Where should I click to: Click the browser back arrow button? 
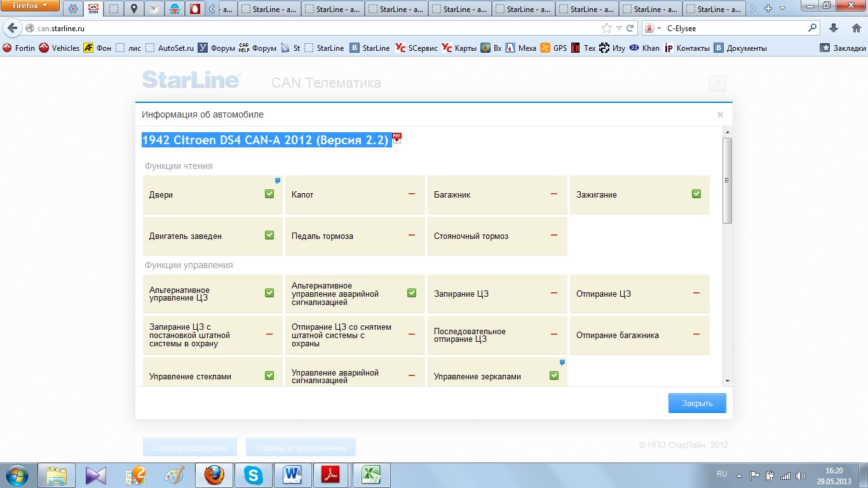(12, 29)
